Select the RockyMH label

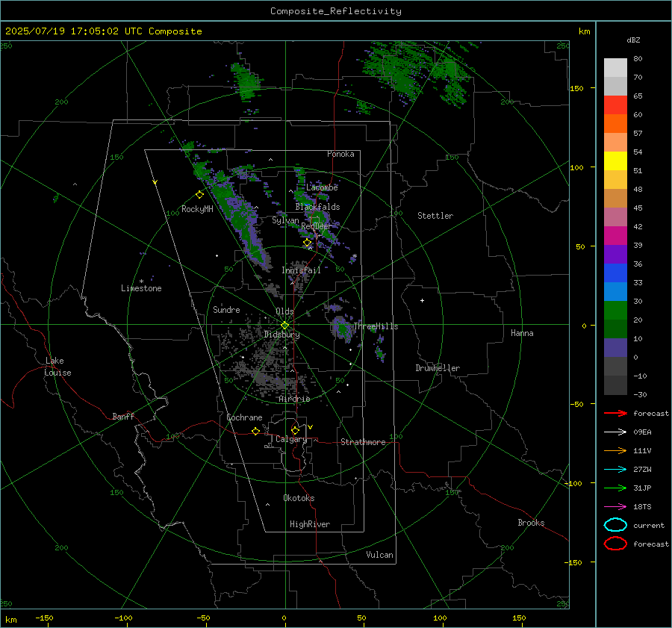[197, 209]
